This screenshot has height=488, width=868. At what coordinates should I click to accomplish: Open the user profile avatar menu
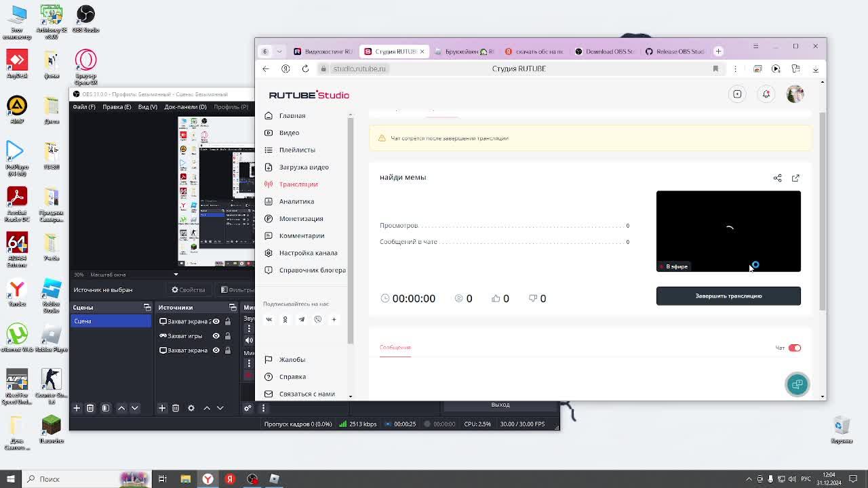point(795,94)
